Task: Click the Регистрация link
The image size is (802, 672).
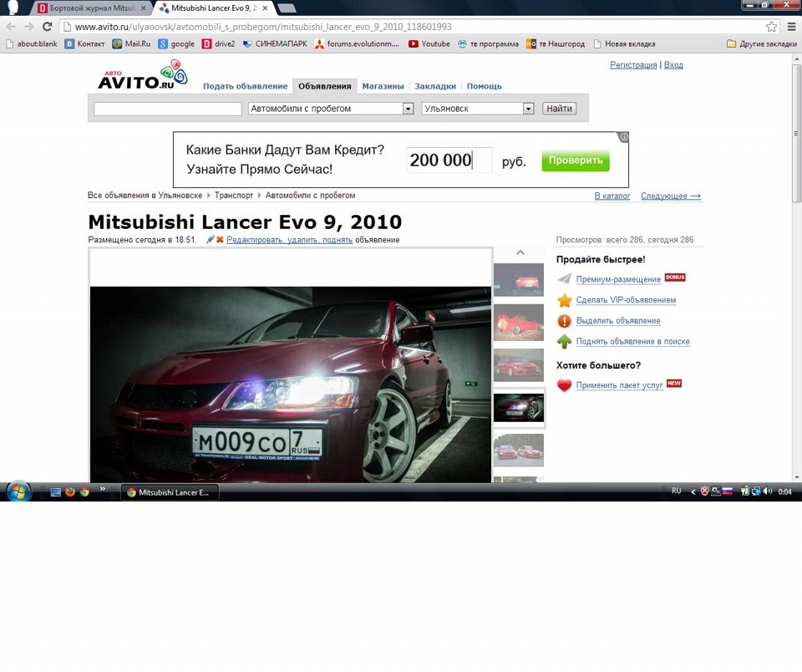Action: click(633, 65)
